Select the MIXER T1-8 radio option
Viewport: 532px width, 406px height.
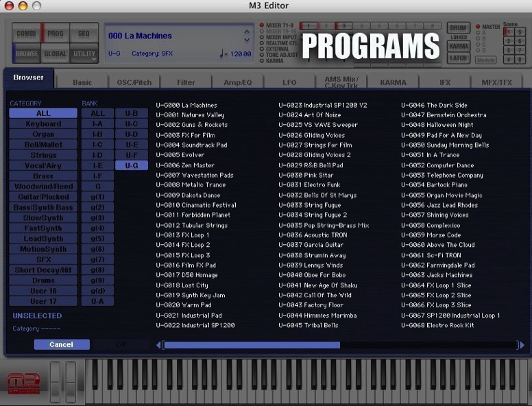(262, 25)
